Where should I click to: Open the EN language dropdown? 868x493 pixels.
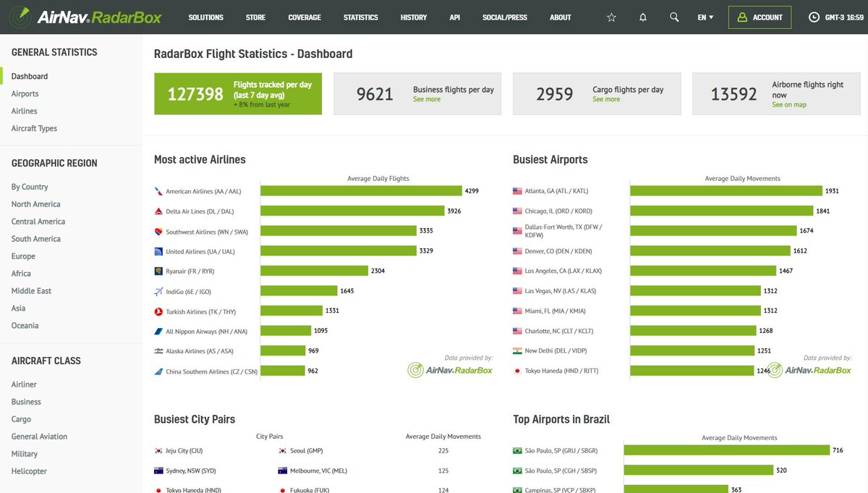point(705,17)
